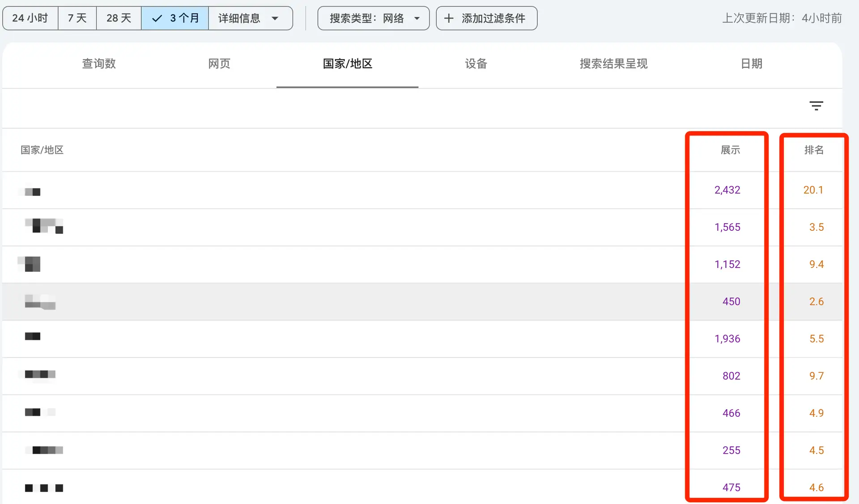859x504 pixels.
Task: Go to the 设备 tab
Action: [x=476, y=64]
